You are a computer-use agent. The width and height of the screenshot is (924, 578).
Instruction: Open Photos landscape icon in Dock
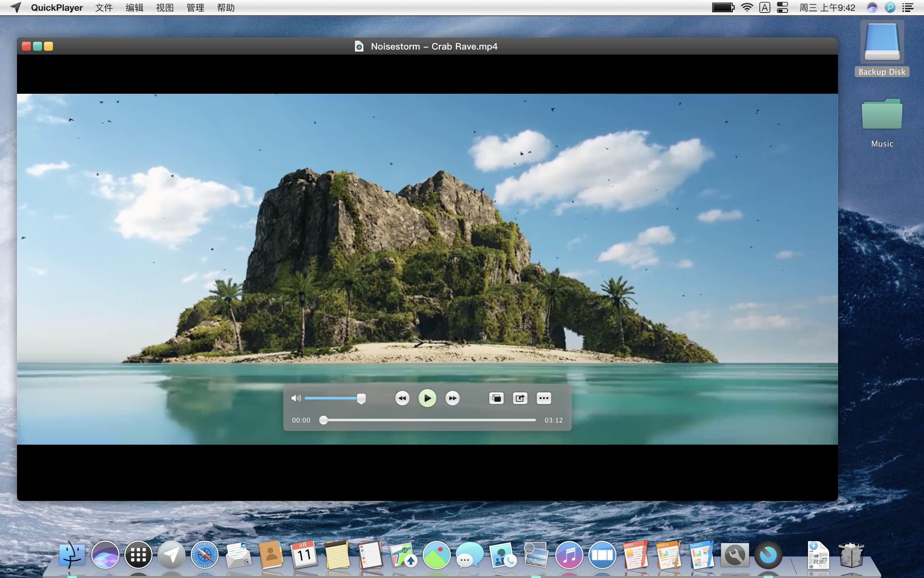point(437,555)
